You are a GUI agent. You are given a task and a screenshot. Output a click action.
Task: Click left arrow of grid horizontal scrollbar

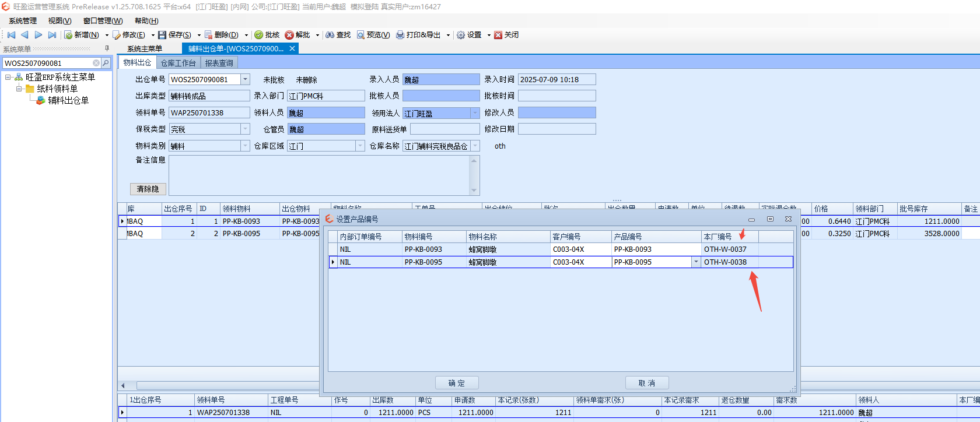123,385
